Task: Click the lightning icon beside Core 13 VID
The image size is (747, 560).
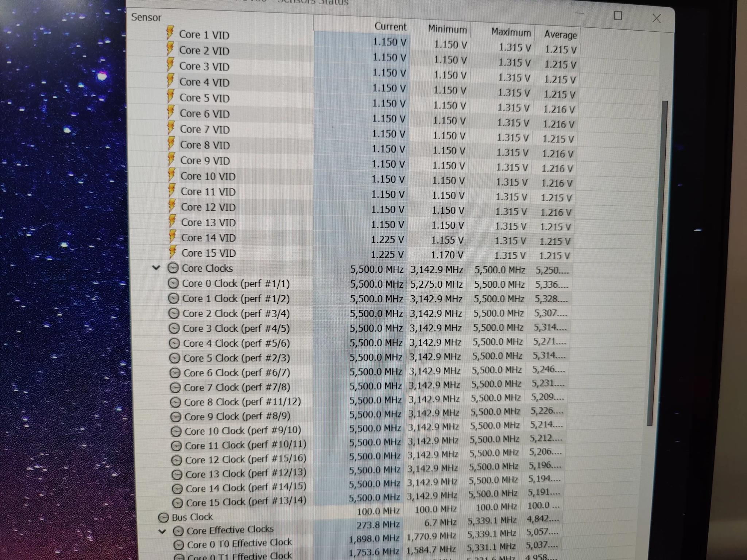Action: click(x=172, y=222)
